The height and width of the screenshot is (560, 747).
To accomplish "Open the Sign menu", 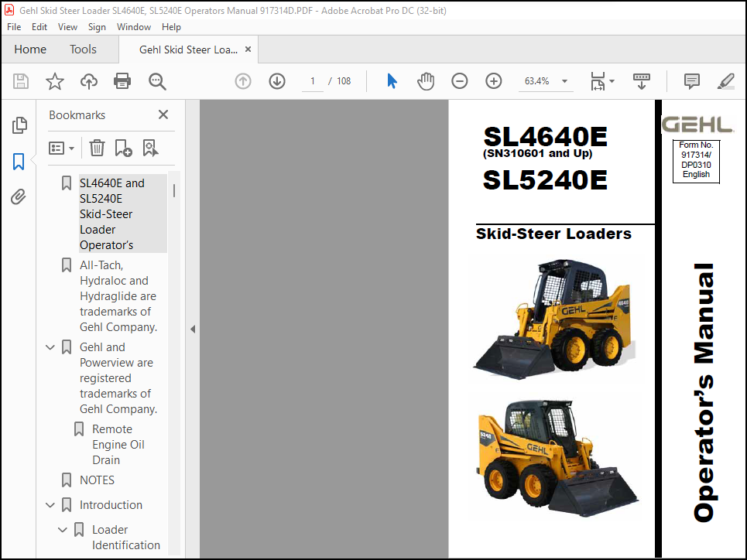I will 97,27.
